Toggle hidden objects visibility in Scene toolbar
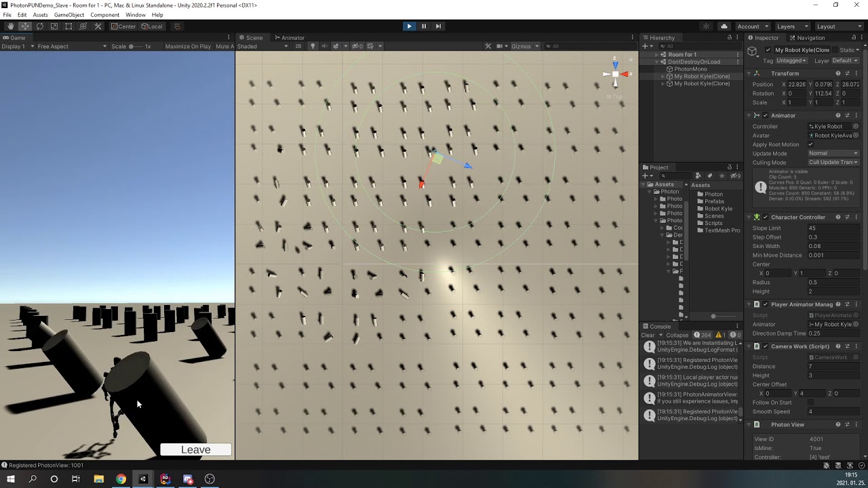Screen dimensions: 868x488 coord(357,46)
